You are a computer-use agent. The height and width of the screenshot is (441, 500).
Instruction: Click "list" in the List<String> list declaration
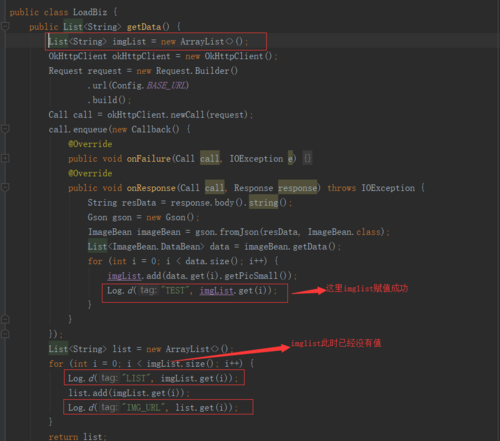[122, 349]
